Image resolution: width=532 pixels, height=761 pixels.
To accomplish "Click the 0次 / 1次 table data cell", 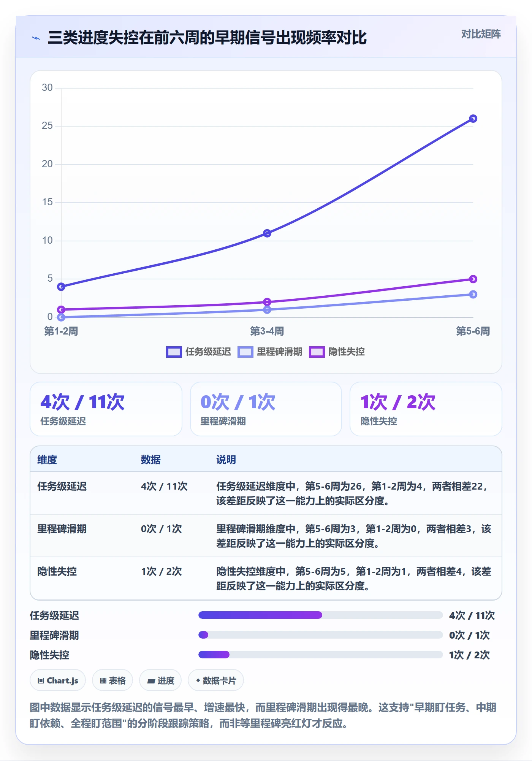I will click(x=161, y=529).
